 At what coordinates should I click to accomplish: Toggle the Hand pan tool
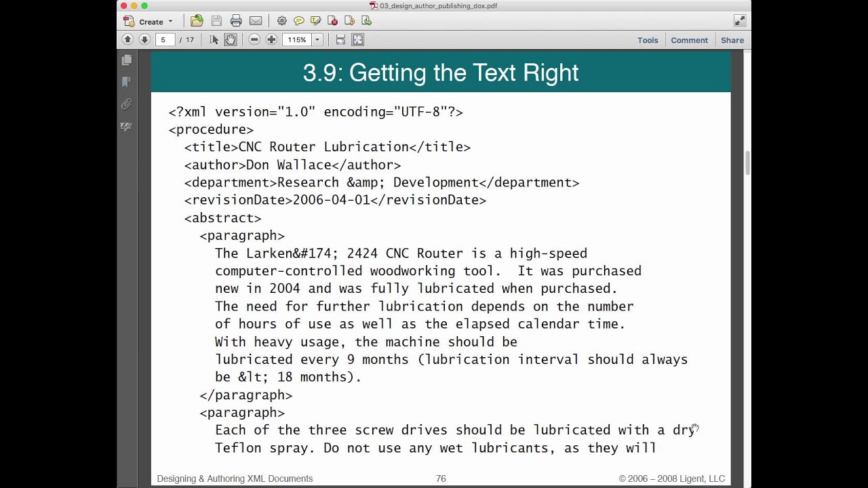tap(231, 40)
